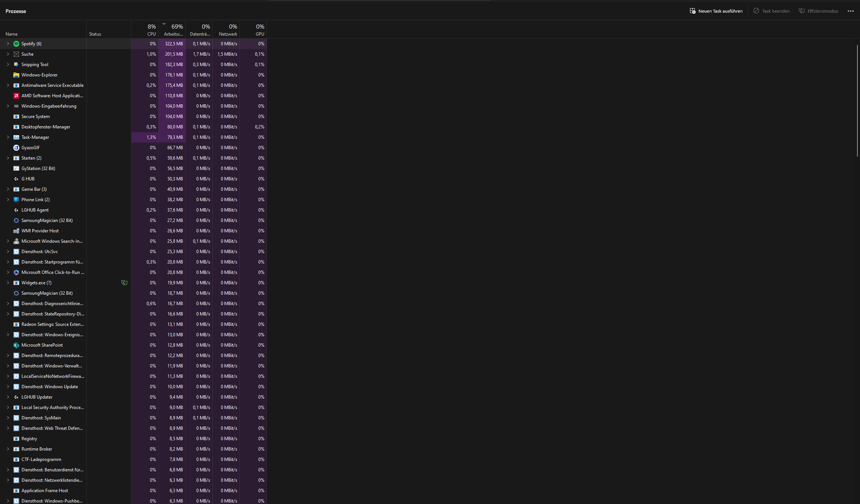Click the AMD Software host icon
Screen dimensions: 860x504
coord(16,96)
